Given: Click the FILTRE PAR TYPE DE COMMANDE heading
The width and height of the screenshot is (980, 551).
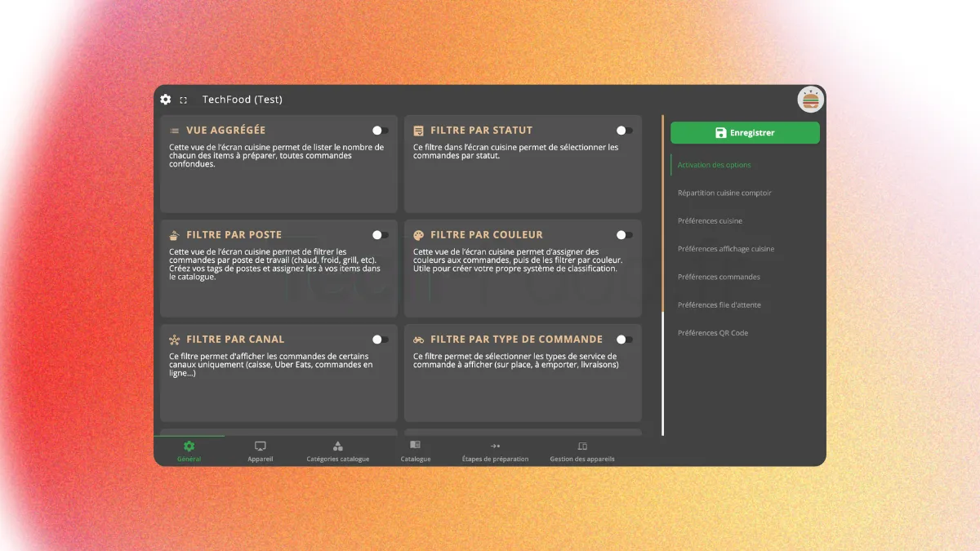Looking at the screenshot, I should pyautogui.click(x=516, y=340).
